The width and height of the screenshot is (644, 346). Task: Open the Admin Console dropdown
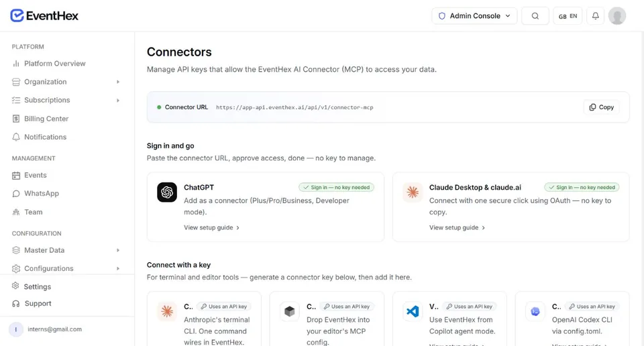point(474,15)
